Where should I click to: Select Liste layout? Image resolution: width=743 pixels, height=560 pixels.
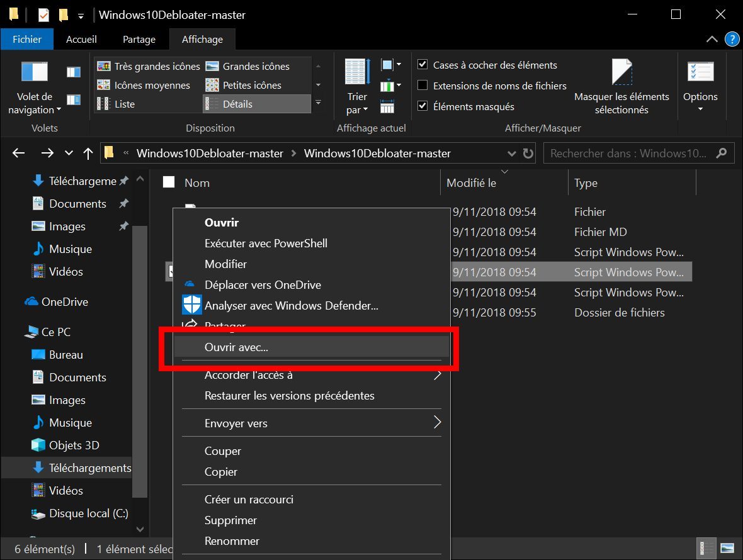point(116,104)
